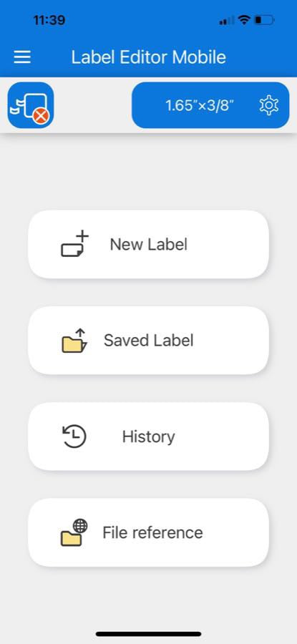Tap the Wi-Fi icon in status bar
The image size is (297, 644).
pos(245,20)
